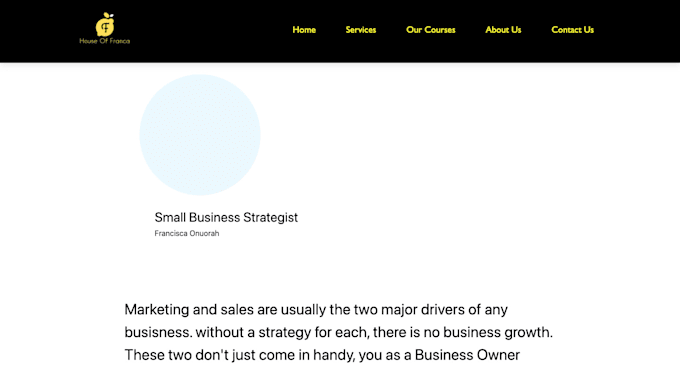
Task: Click the text line mentioning Business Owner
Action: (322, 355)
